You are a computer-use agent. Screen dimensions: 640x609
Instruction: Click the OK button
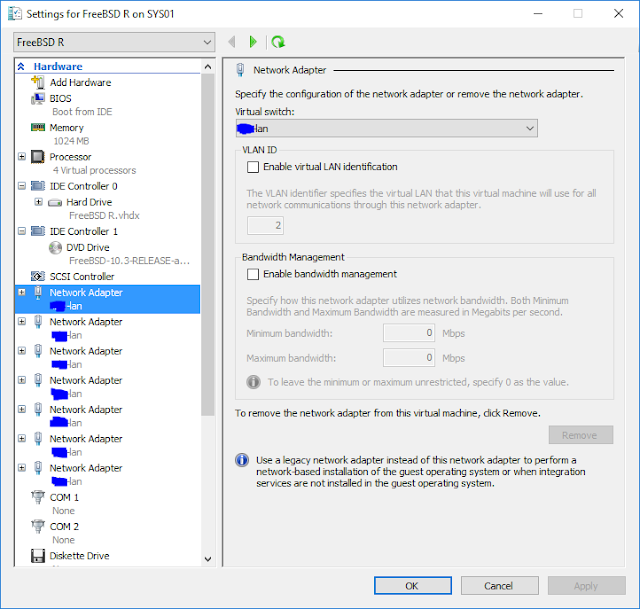412,586
